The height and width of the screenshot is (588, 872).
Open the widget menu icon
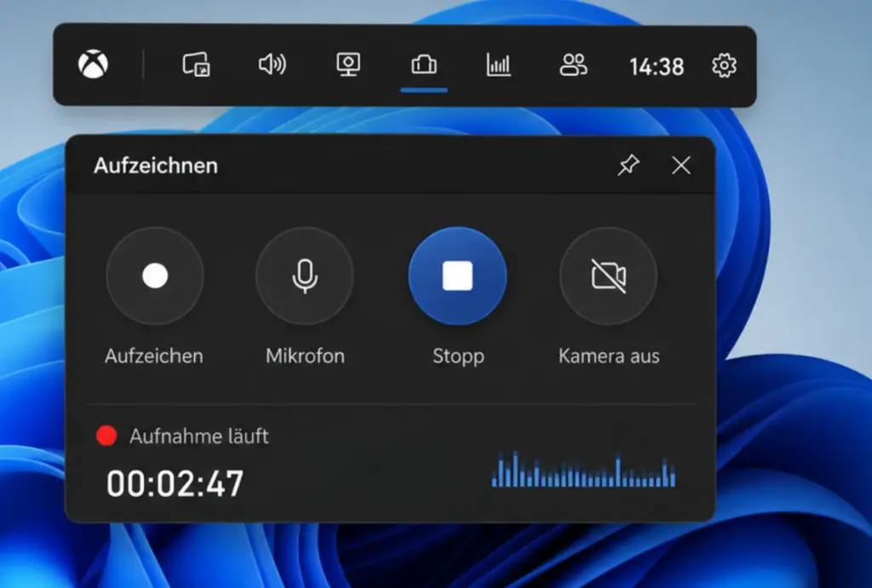[x=197, y=65]
